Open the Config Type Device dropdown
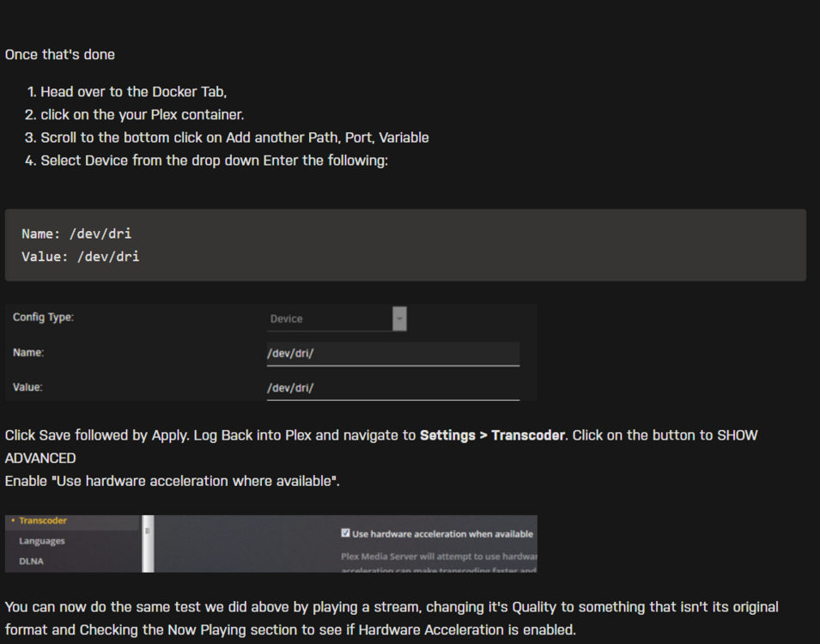This screenshot has height=644, width=820. click(337, 319)
